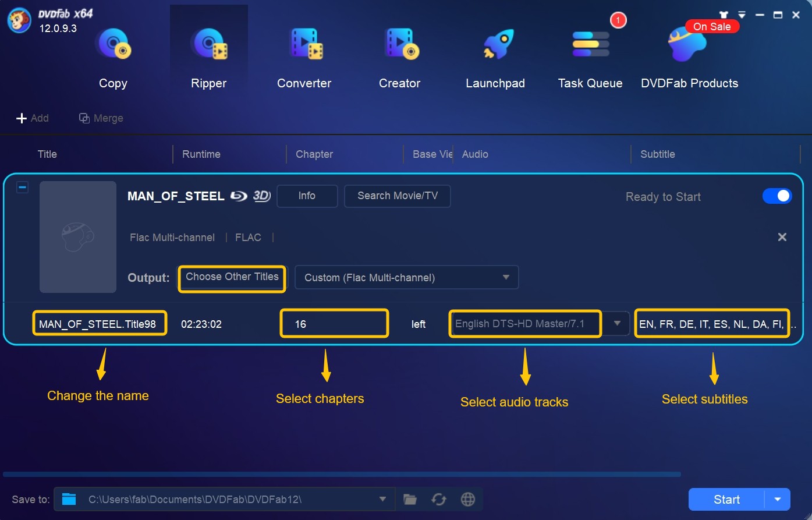The image size is (812, 520).
Task: Click the Task Queue notification badge
Action: click(618, 21)
